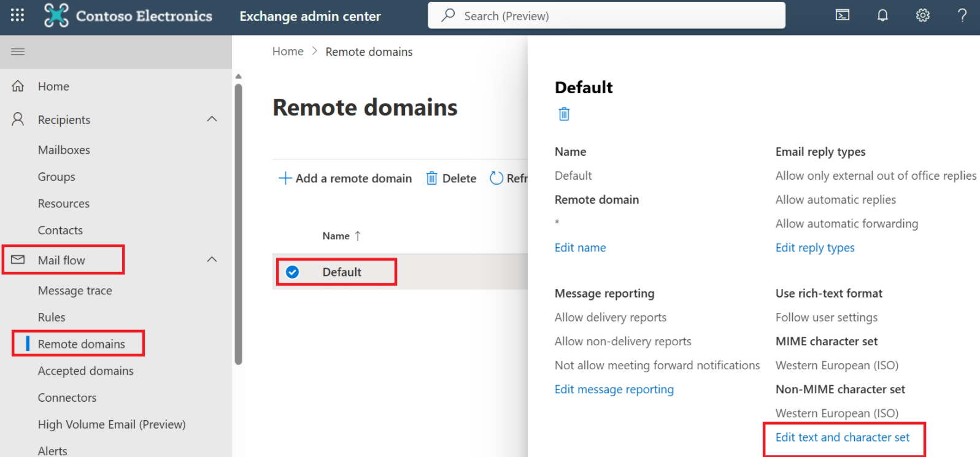Collapse the navigation hamburger menu
The image size is (980, 457).
(x=18, y=52)
